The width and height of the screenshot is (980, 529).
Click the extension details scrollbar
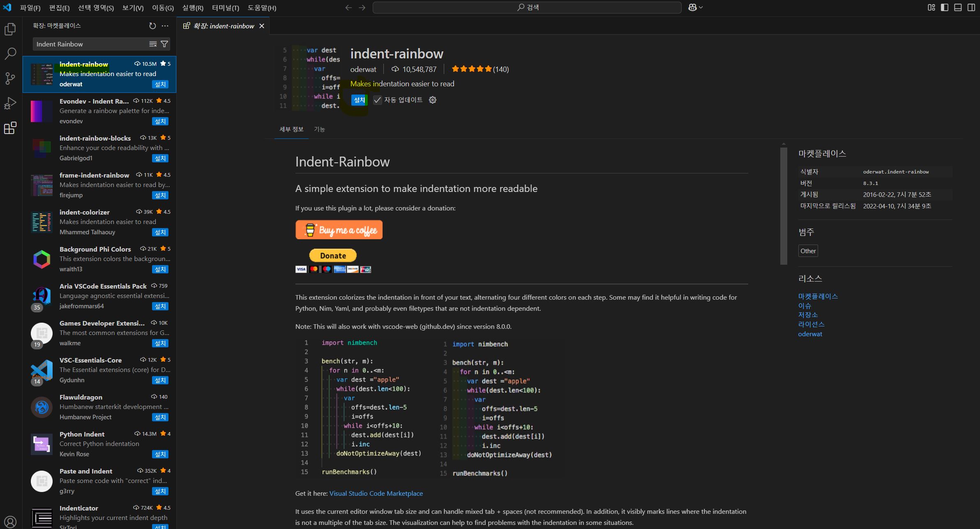click(x=784, y=206)
